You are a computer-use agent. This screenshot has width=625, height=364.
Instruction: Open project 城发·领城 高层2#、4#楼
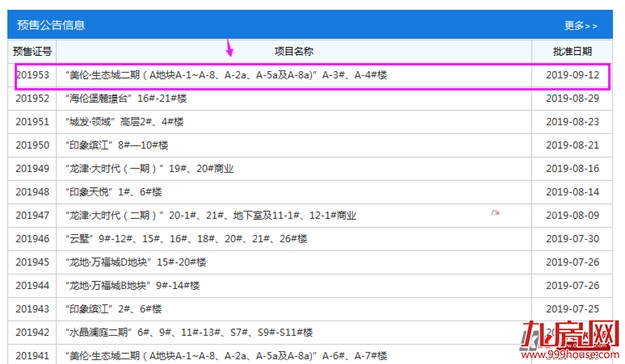[124, 122]
